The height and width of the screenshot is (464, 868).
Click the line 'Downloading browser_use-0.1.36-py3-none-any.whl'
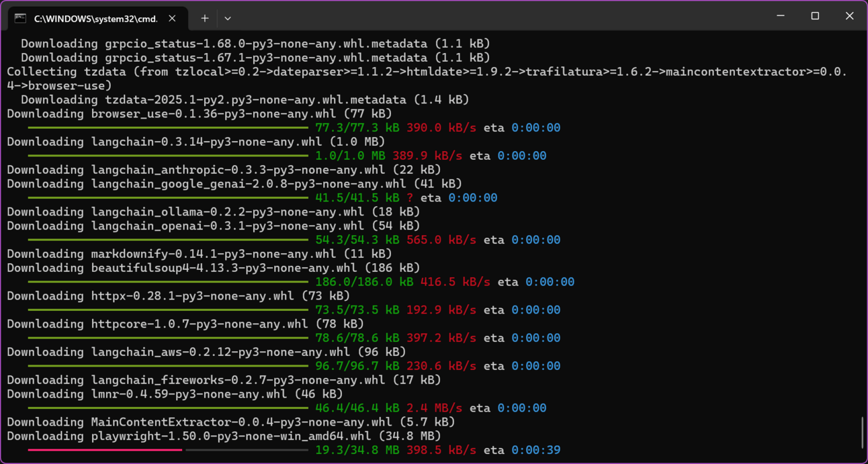(x=200, y=113)
